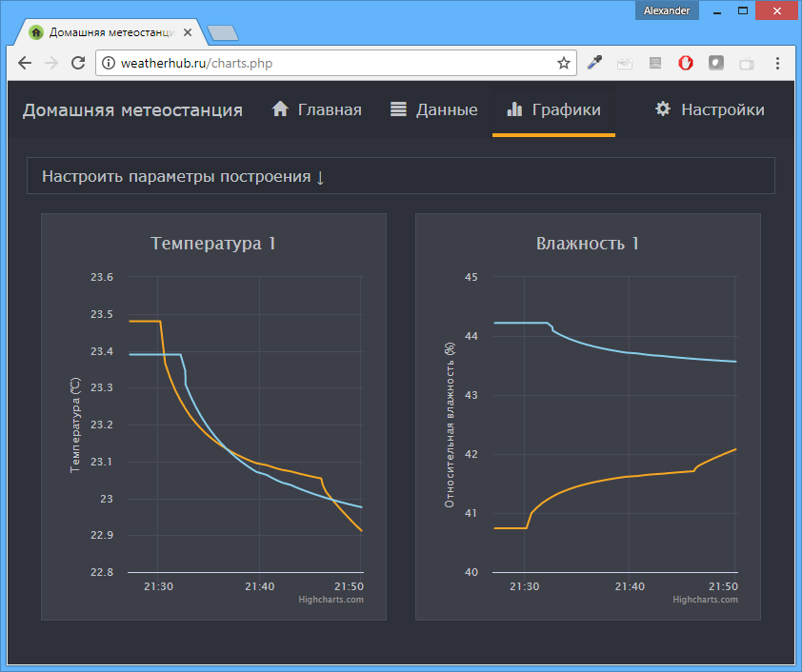Image resolution: width=802 pixels, height=672 pixels.
Task: Open the TV-shaped browser extension
Action: (746, 63)
